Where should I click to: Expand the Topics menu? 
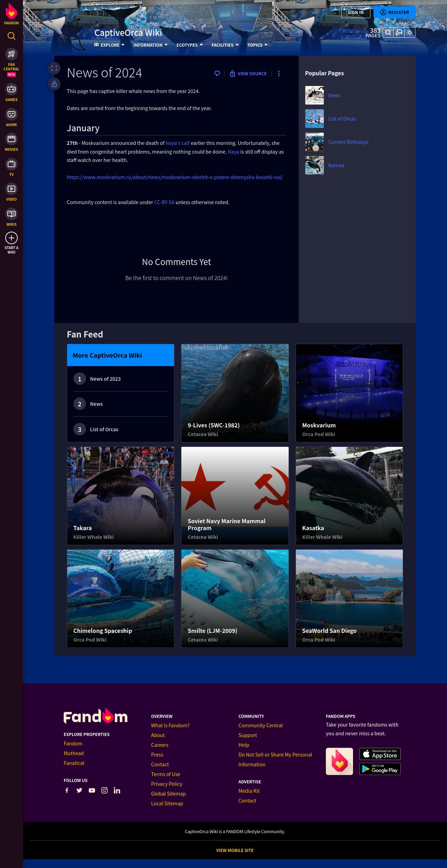click(257, 45)
